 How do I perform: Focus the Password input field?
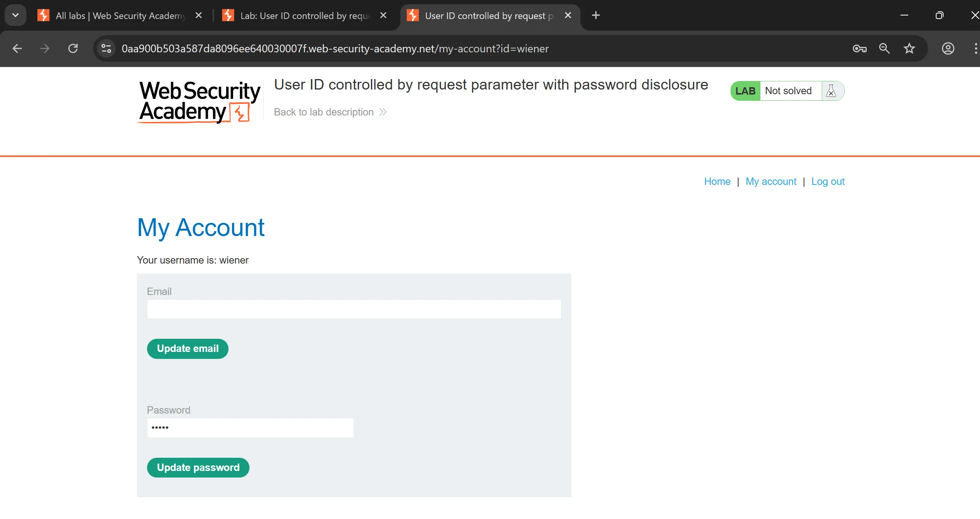pyautogui.click(x=250, y=428)
